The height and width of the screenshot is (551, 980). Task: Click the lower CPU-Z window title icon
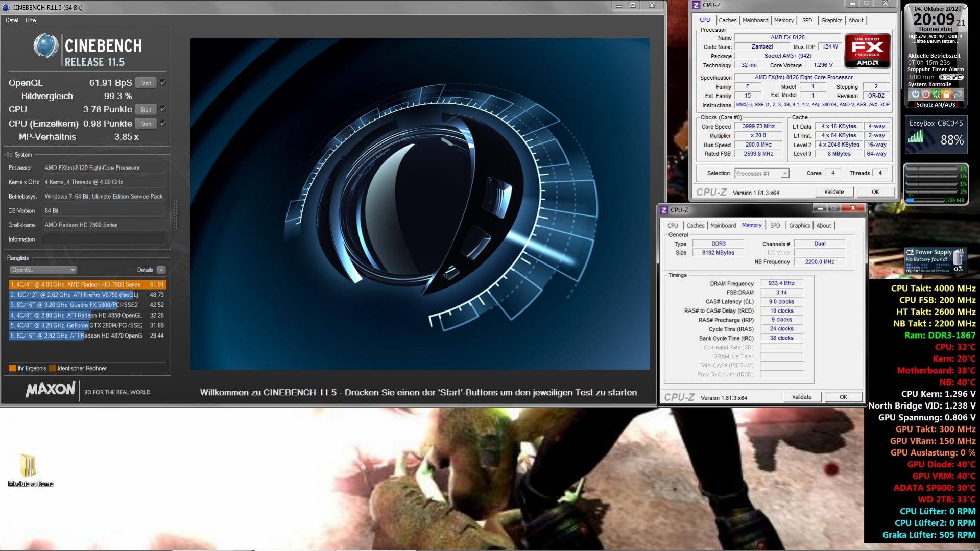pyautogui.click(x=664, y=210)
